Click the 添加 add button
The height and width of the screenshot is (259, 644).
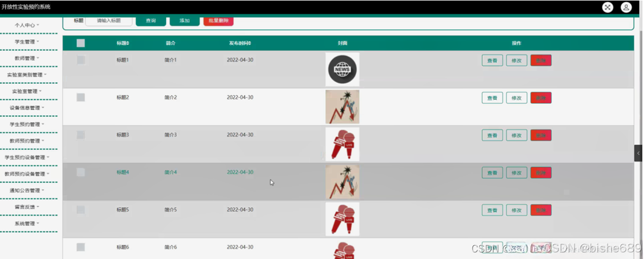pos(184,21)
